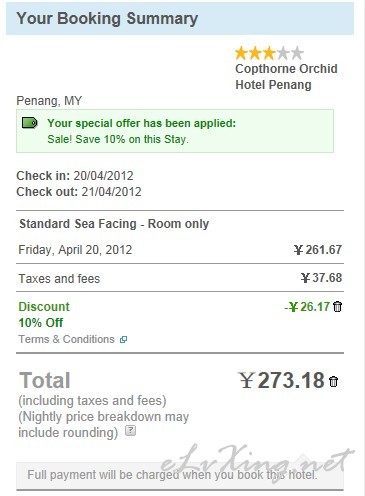Click the hotel star rating
This screenshot has height=496, width=365.
(x=269, y=53)
